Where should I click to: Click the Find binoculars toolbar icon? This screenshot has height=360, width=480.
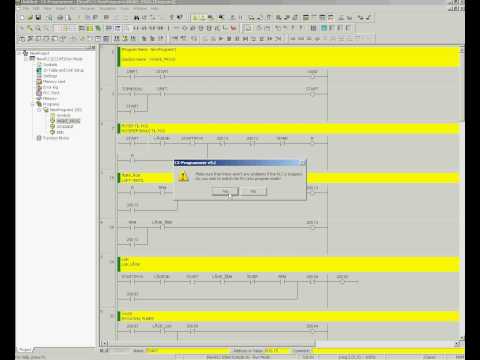[x=136, y=17]
